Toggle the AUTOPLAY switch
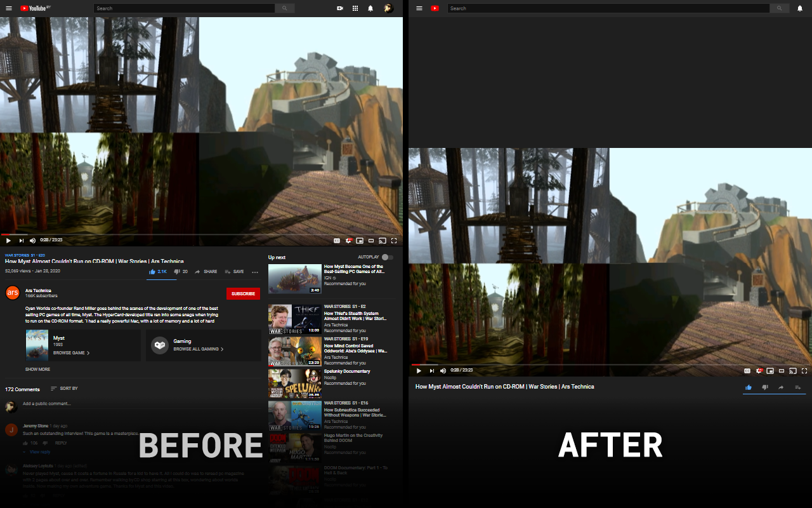Screen dimensions: 812x508 click(387, 257)
